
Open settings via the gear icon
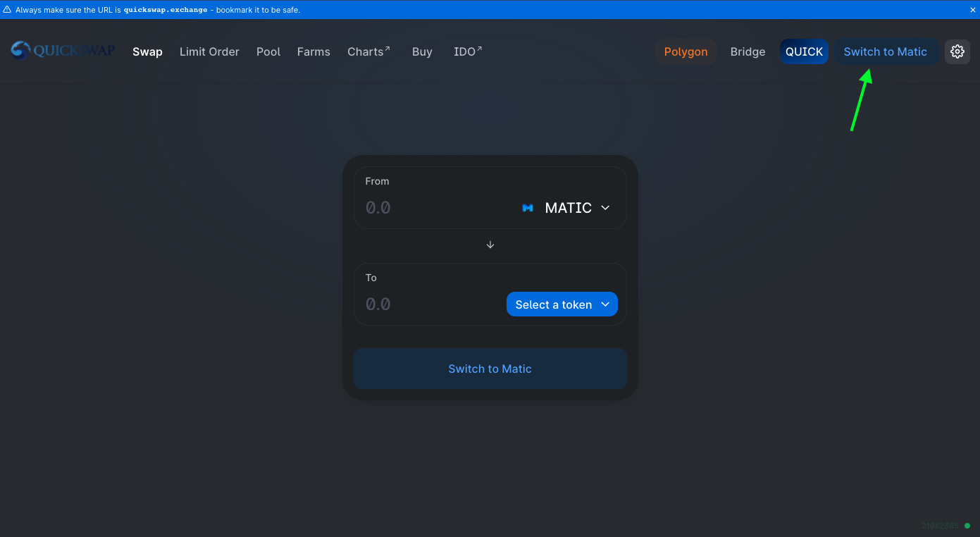[x=957, y=51]
